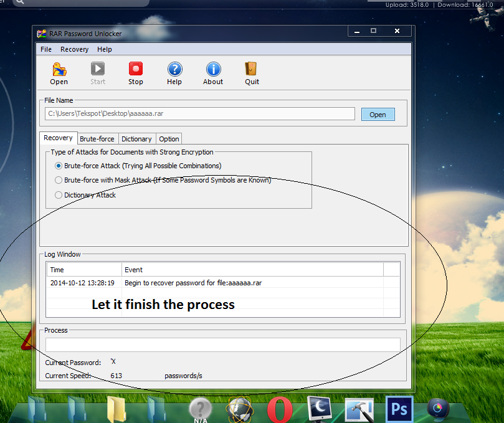
Task: Click the 'passwords/s' unit text
Action: (x=184, y=376)
